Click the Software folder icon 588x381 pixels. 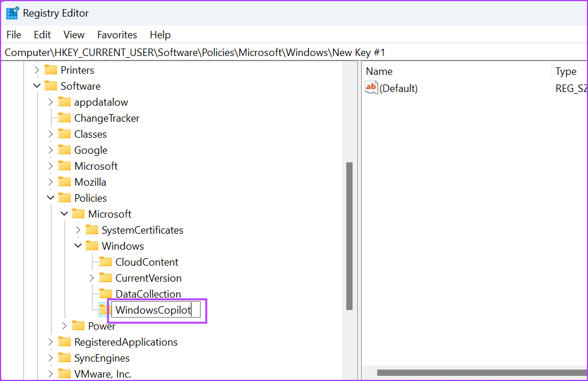point(51,86)
